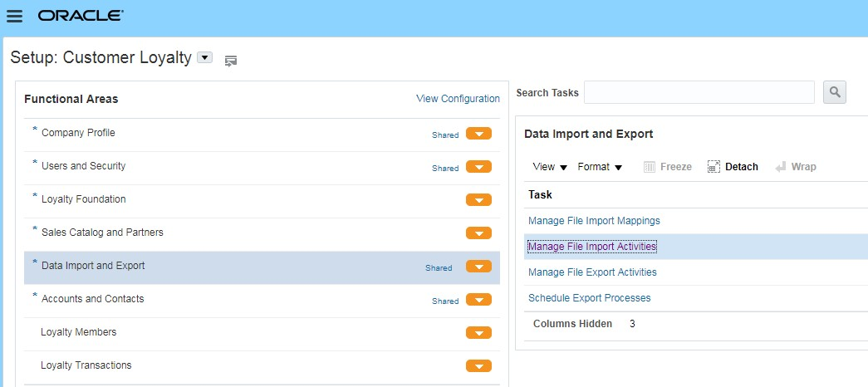
Task: Click the Oracle logo
Action: (81, 16)
